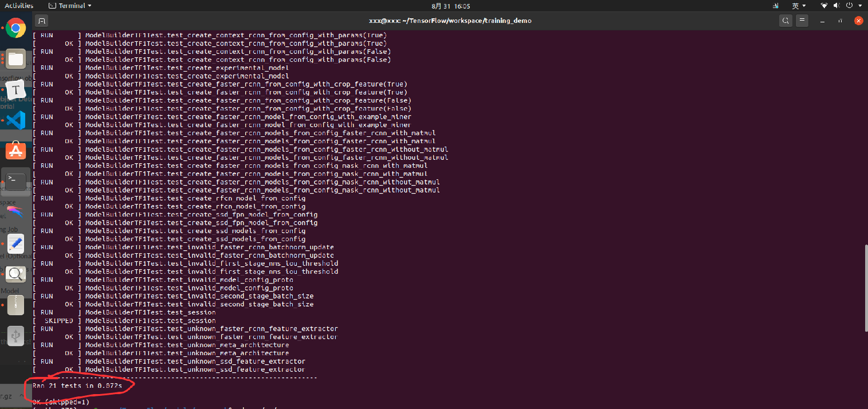Open the input method language dropdown
The height and width of the screenshot is (409, 868).
[799, 6]
